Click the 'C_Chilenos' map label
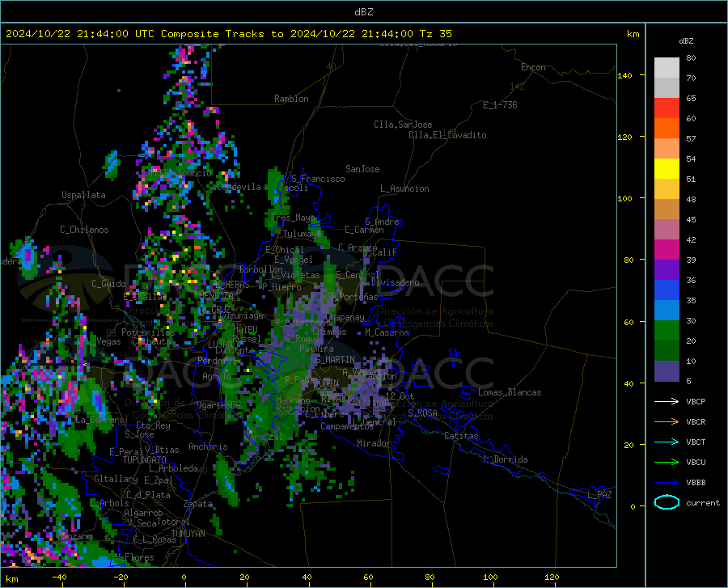728x588 pixels. click(84, 230)
